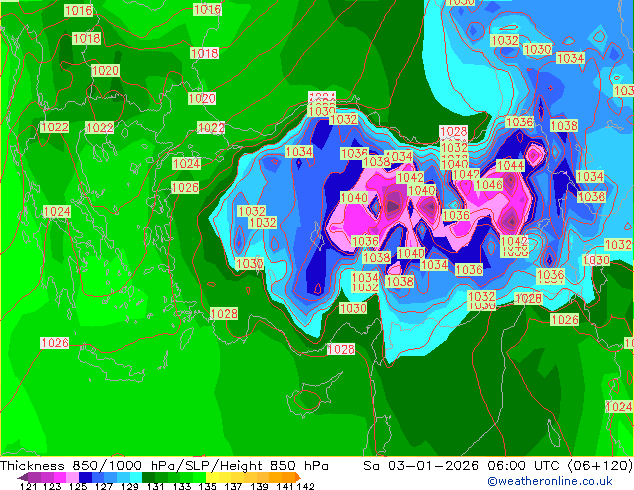
Task: Click the 1047 pressure label
Action: point(466,174)
